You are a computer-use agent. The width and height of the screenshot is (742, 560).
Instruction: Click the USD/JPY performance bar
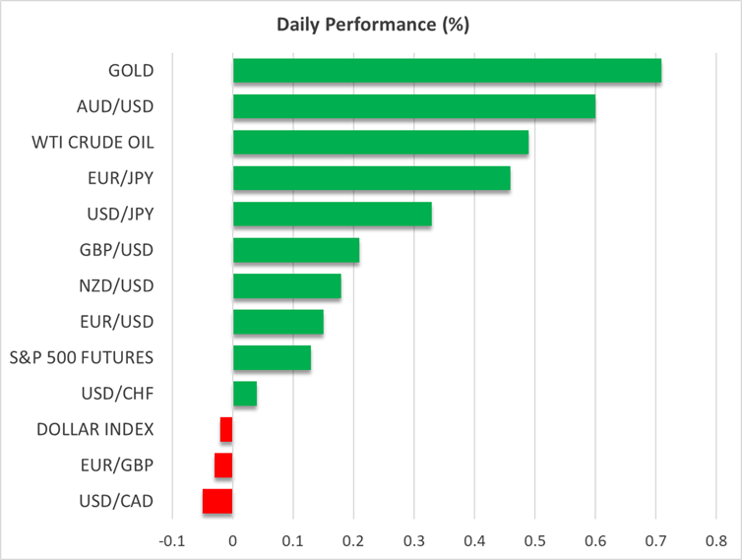point(332,215)
